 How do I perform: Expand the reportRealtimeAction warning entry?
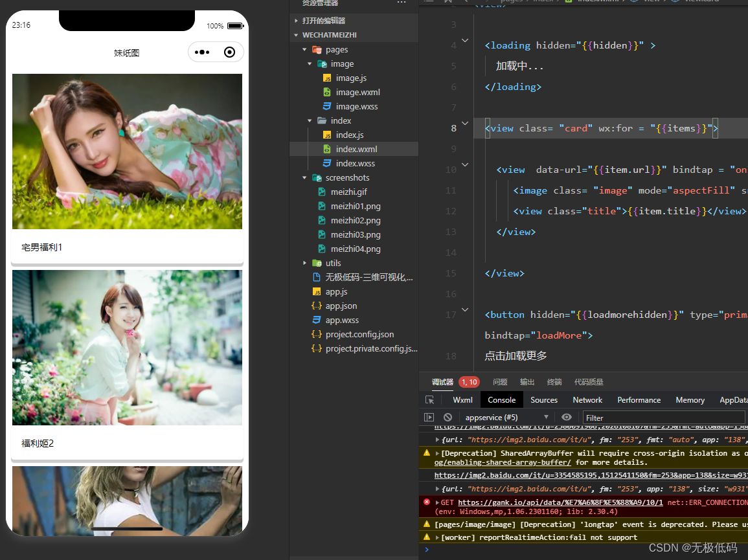pyautogui.click(x=437, y=537)
